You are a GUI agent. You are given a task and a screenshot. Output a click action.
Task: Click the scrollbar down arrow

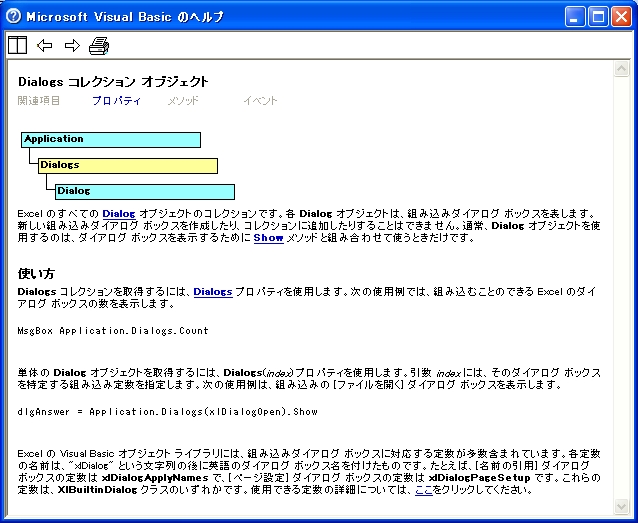621,506
